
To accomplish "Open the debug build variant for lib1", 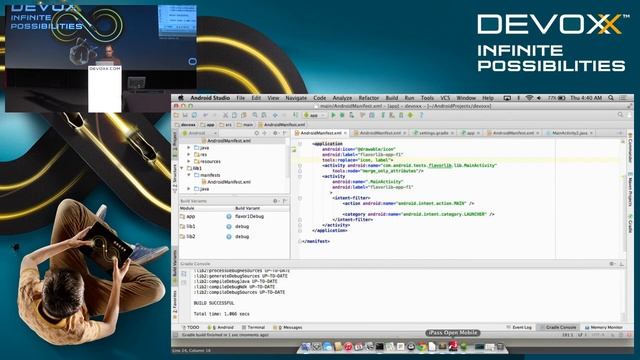I will point(242,226).
